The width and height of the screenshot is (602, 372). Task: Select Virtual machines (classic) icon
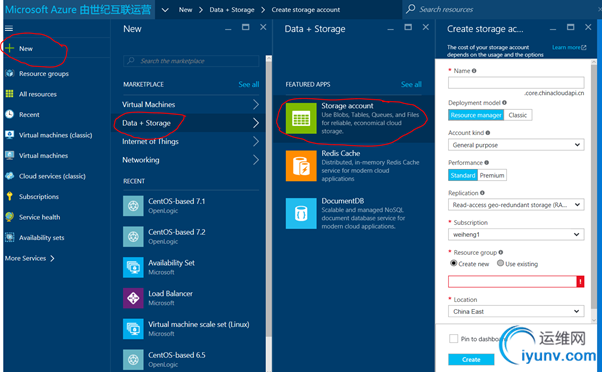[x=10, y=135]
